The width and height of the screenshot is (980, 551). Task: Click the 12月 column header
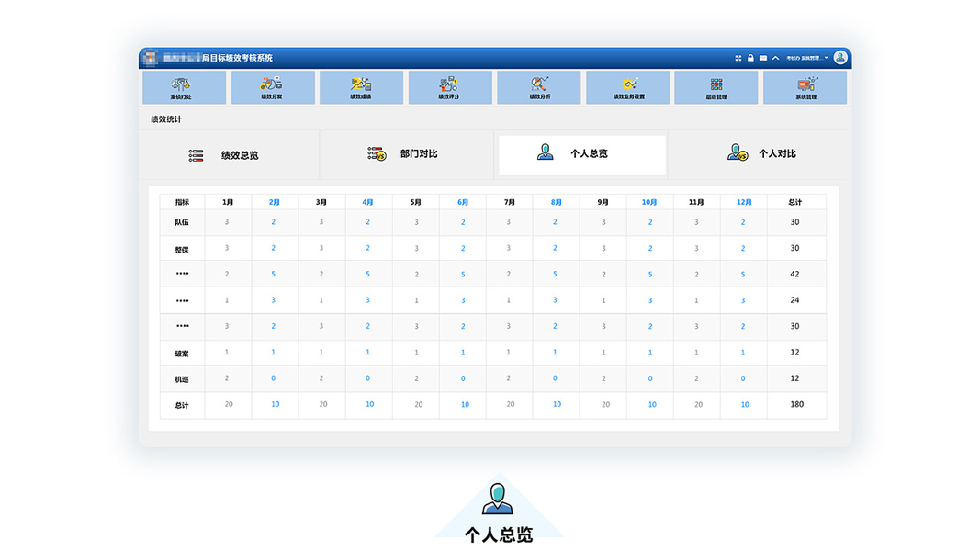[744, 202]
